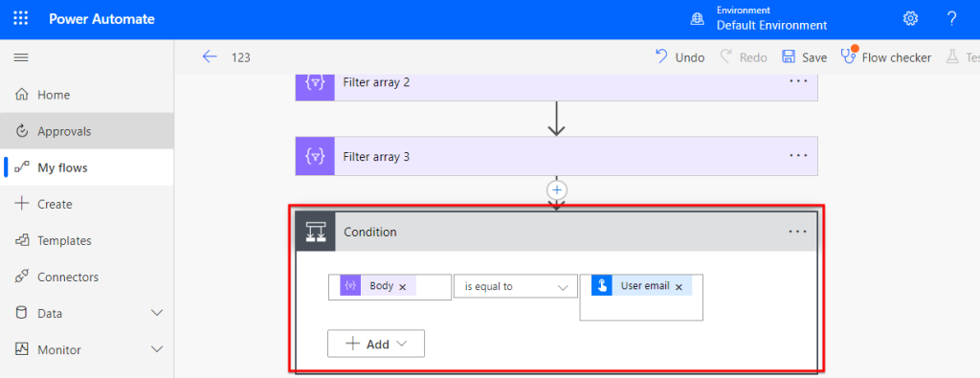The image size is (980, 378).
Task: Open Flow checker
Action: click(886, 57)
